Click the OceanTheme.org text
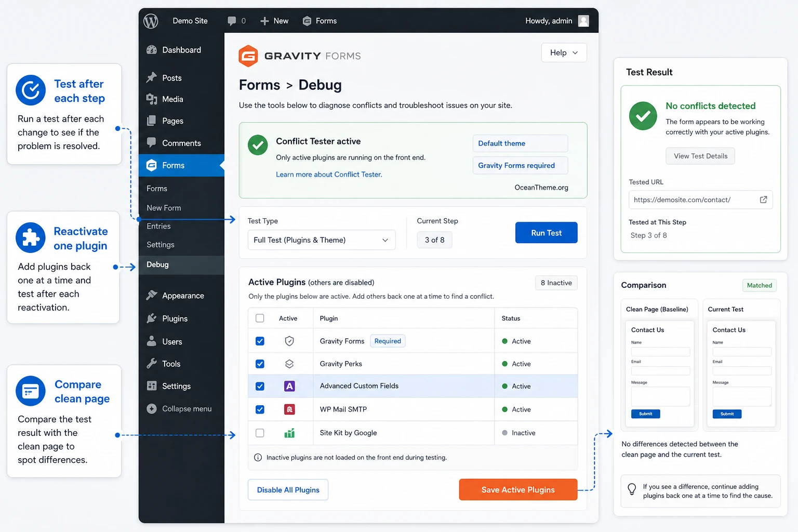The width and height of the screenshot is (798, 532). pyautogui.click(x=541, y=188)
